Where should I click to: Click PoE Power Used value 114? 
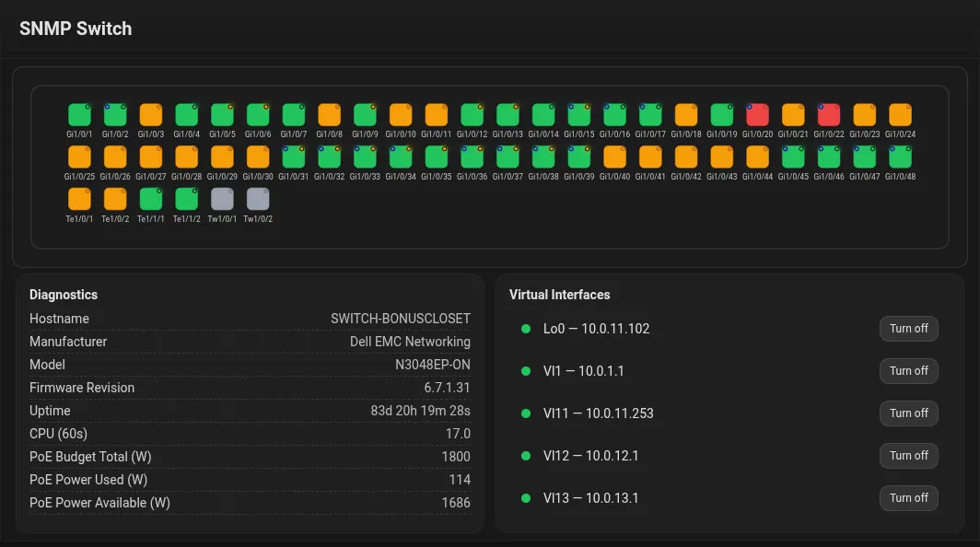tap(460, 480)
